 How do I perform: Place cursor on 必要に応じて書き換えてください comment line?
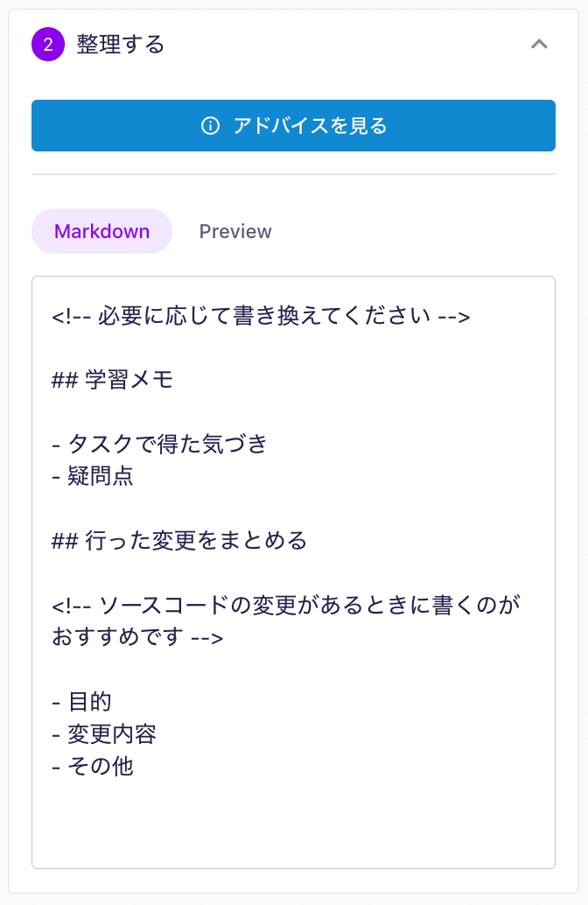pos(261,316)
